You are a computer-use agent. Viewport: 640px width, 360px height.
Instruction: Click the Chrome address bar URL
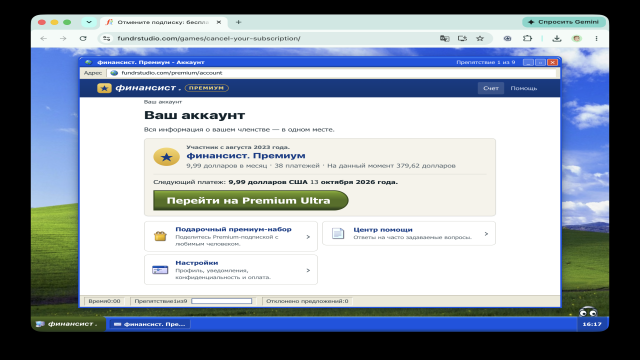[x=209, y=38]
